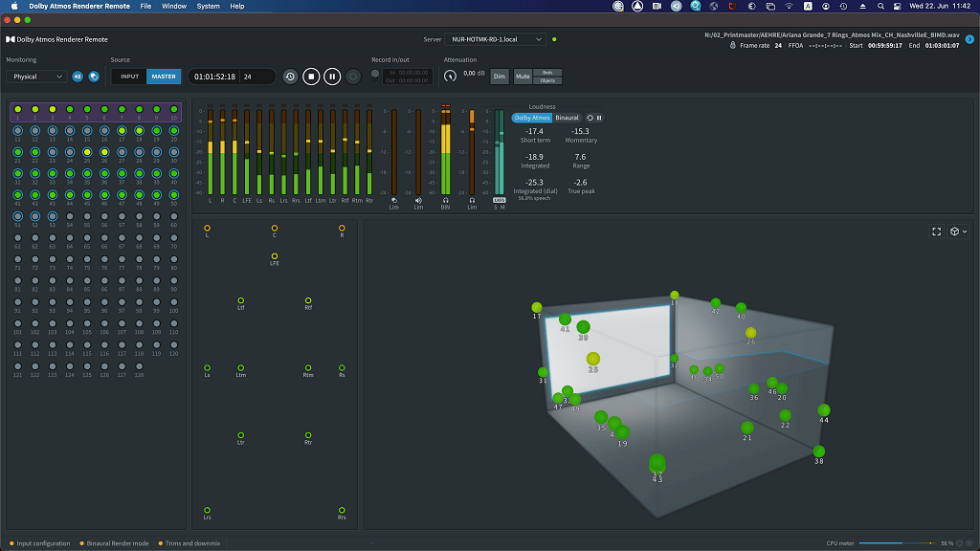
Task: Click the LKFS badge under loudness meter
Action: [x=499, y=201]
